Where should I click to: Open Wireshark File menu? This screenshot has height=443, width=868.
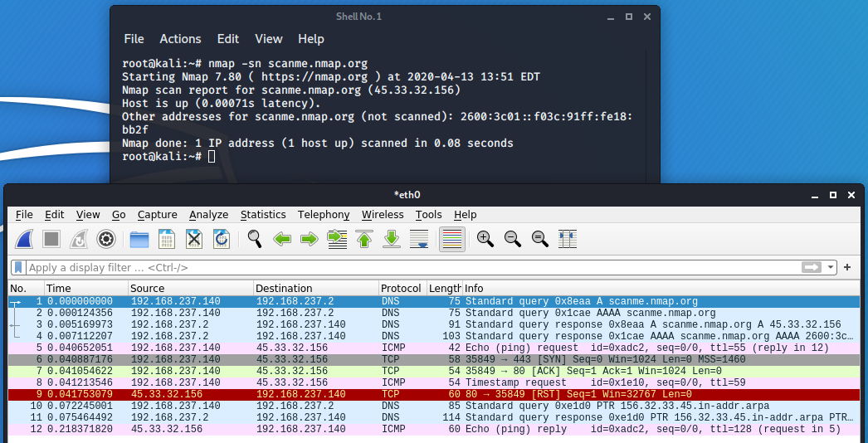click(24, 214)
